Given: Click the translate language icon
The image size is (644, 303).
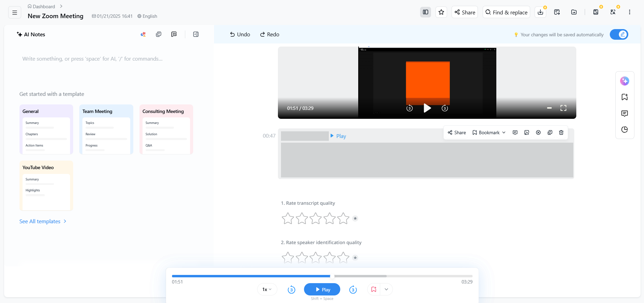Looking at the screenshot, I should [x=613, y=12].
